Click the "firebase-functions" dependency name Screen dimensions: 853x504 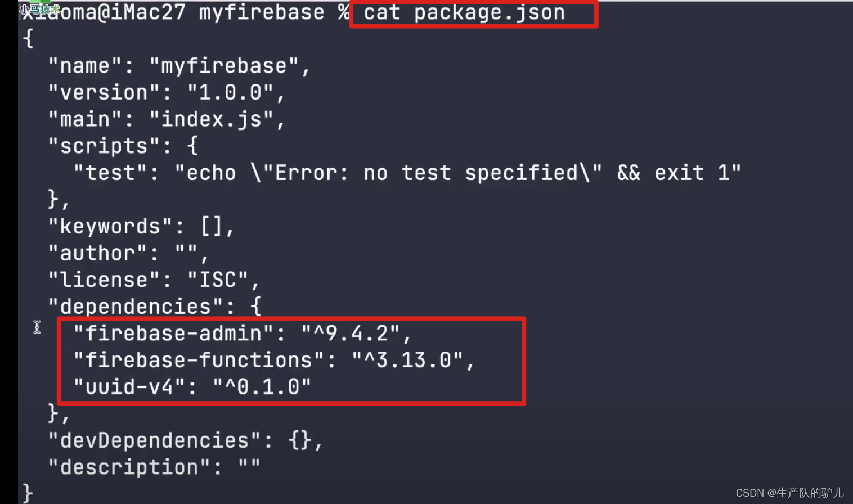click(198, 361)
